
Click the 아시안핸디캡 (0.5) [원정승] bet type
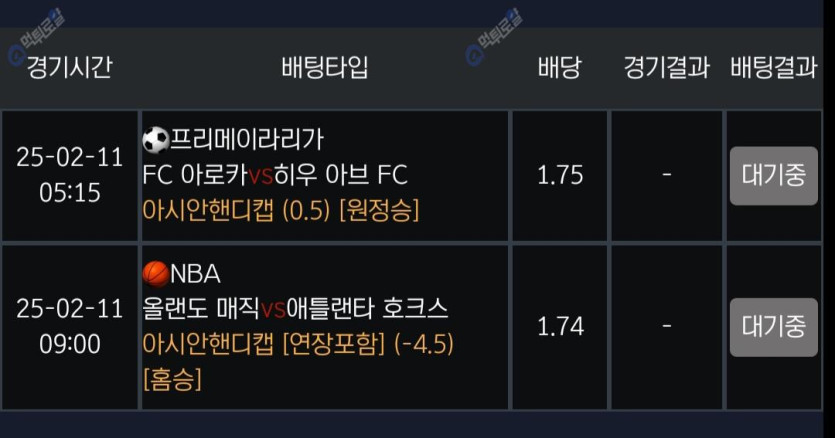coord(281,210)
